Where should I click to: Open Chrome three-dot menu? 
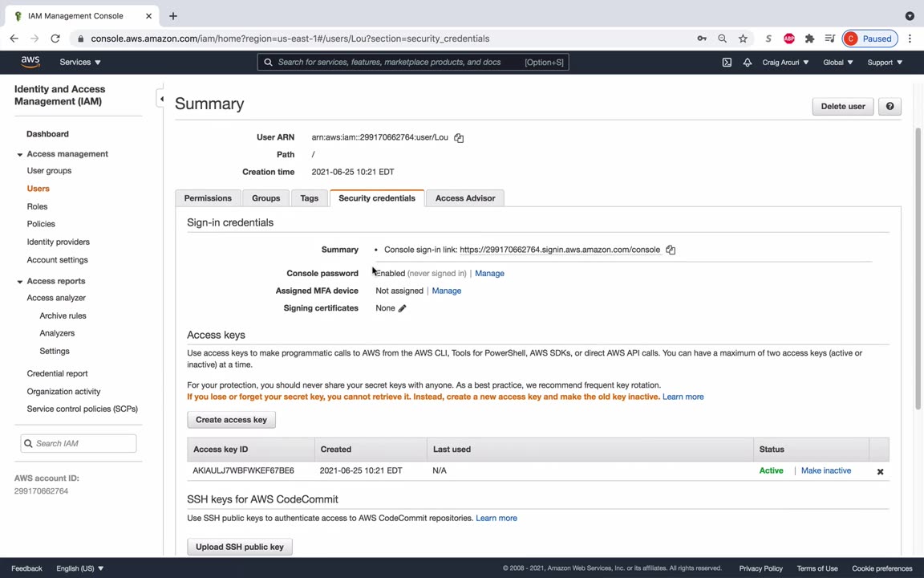pyautogui.click(x=910, y=39)
